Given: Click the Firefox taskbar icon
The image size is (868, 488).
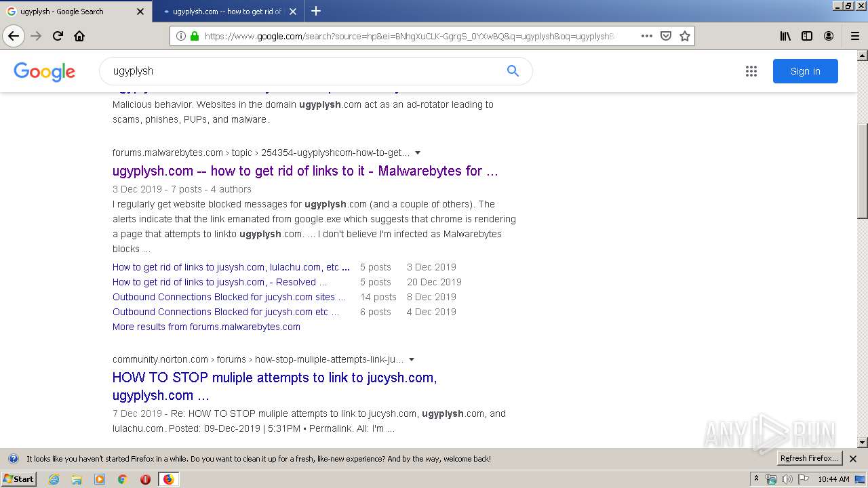Looking at the screenshot, I should (x=168, y=479).
